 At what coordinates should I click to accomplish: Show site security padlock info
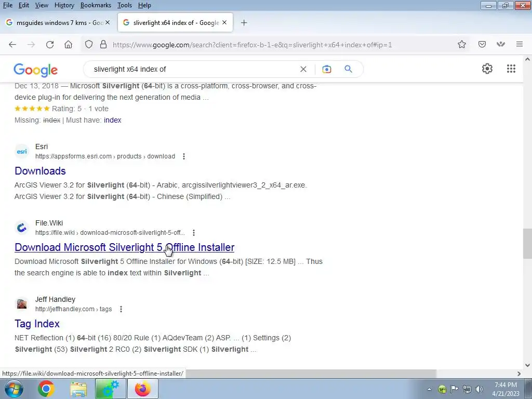(103, 45)
